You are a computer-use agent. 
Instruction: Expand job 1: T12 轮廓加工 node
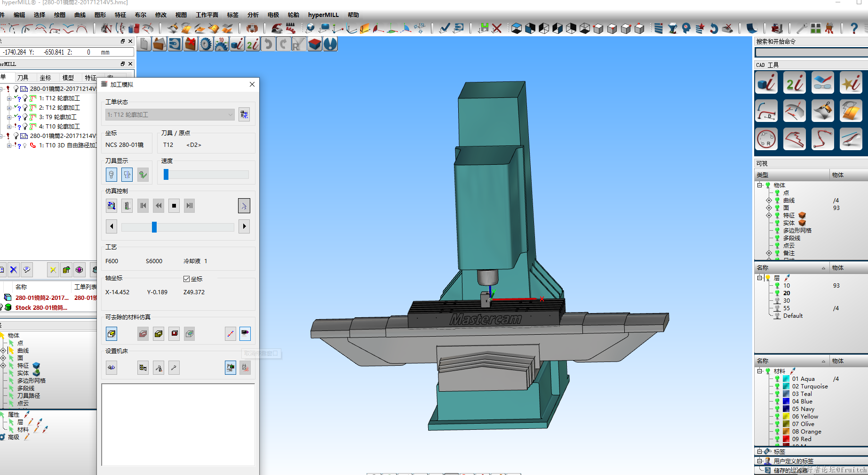coord(9,98)
